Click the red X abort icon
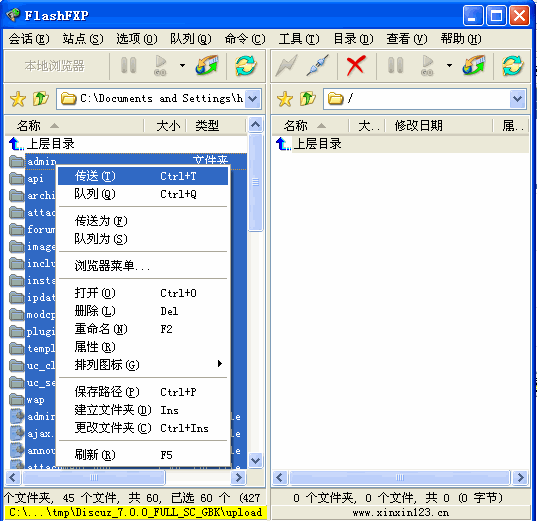The width and height of the screenshot is (537, 521). point(355,65)
